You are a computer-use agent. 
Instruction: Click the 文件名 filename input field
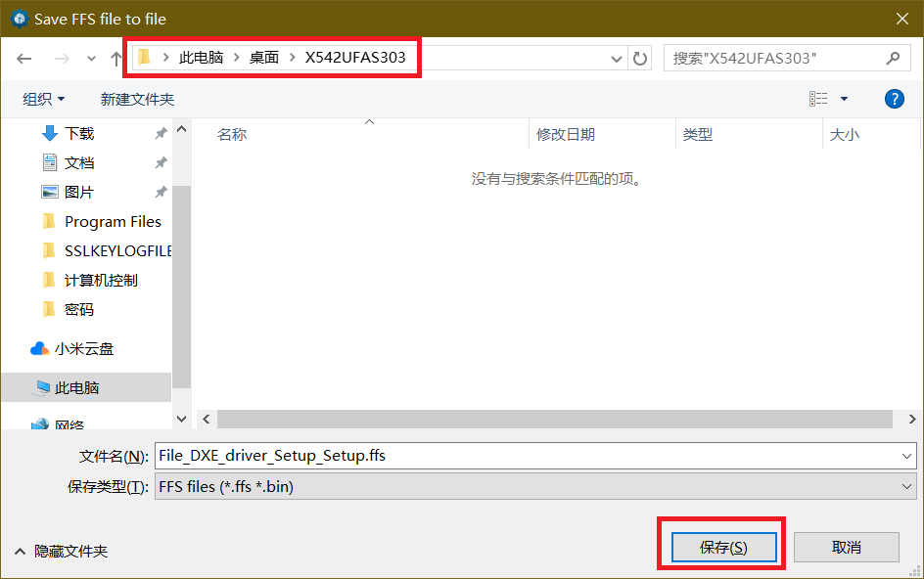[529, 456]
